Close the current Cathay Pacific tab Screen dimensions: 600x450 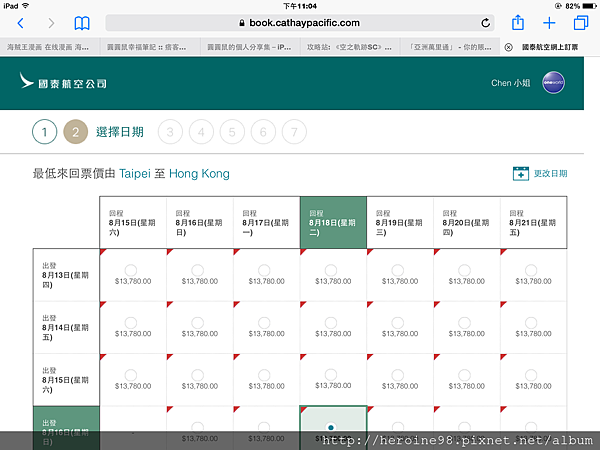click(x=508, y=47)
